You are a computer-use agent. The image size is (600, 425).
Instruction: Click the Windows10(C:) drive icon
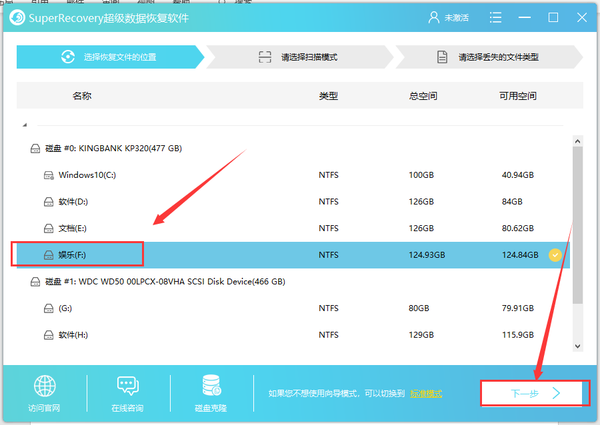49,175
